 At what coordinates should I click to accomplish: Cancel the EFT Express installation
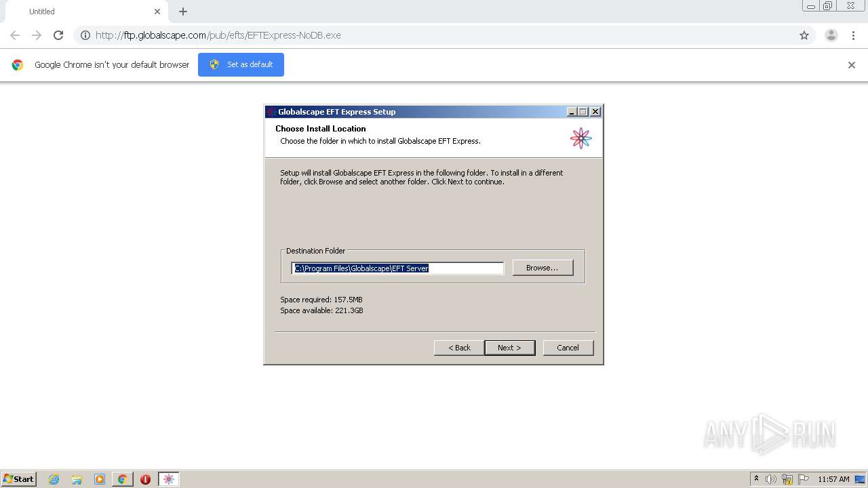(568, 348)
